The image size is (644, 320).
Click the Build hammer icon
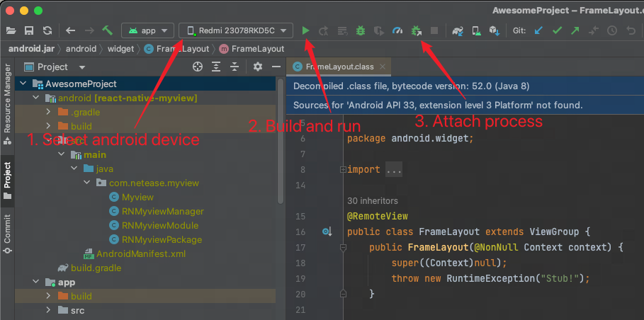point(108,30)
